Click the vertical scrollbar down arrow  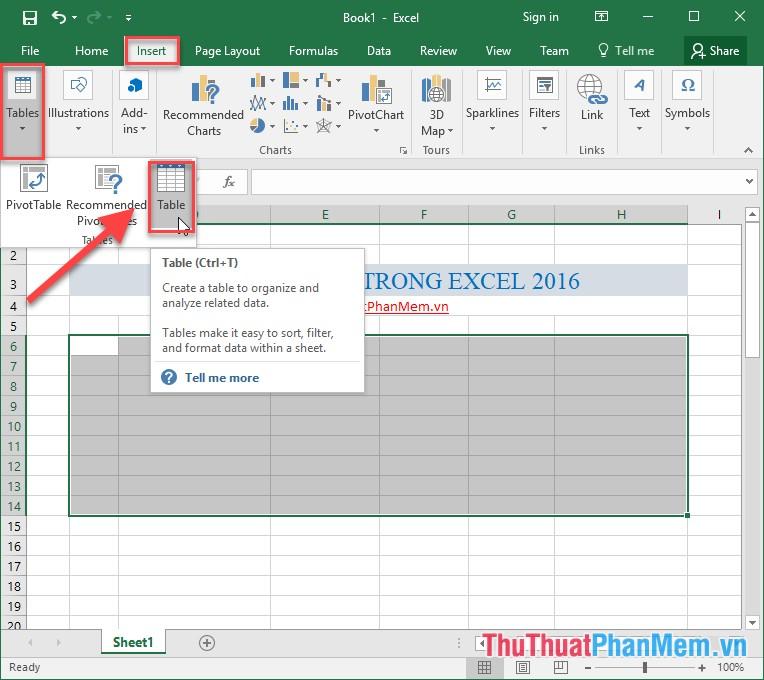(x=752, y=623)
